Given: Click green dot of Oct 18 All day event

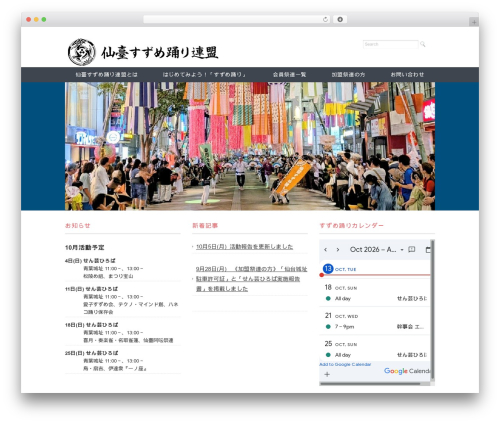Looking at the screenshot, I should 328,298.
